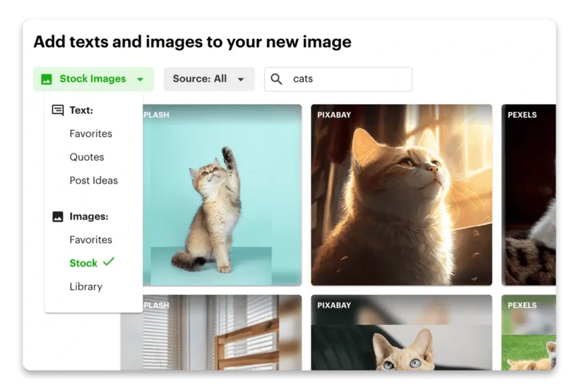Select the top-row Pexels cat thumbnail

(529, 195)
